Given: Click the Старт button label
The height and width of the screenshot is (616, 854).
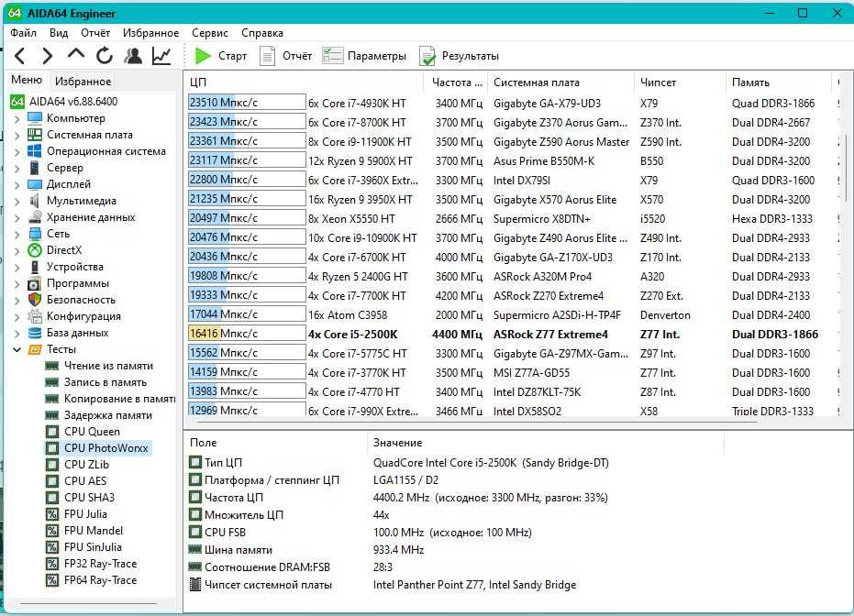Looking at the screenshot, I should tap(233, 56).
